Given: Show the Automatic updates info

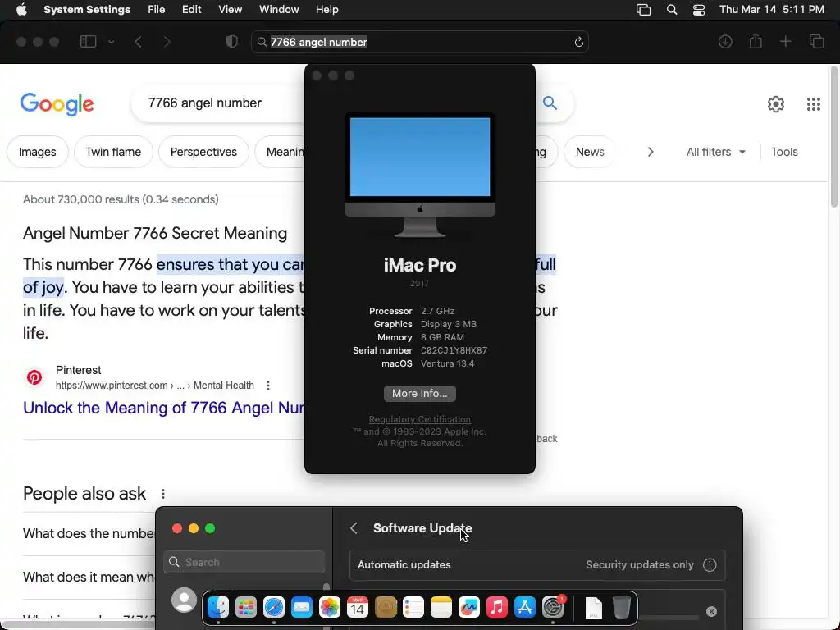Looking at the screenshot, I should pos(710,564).
